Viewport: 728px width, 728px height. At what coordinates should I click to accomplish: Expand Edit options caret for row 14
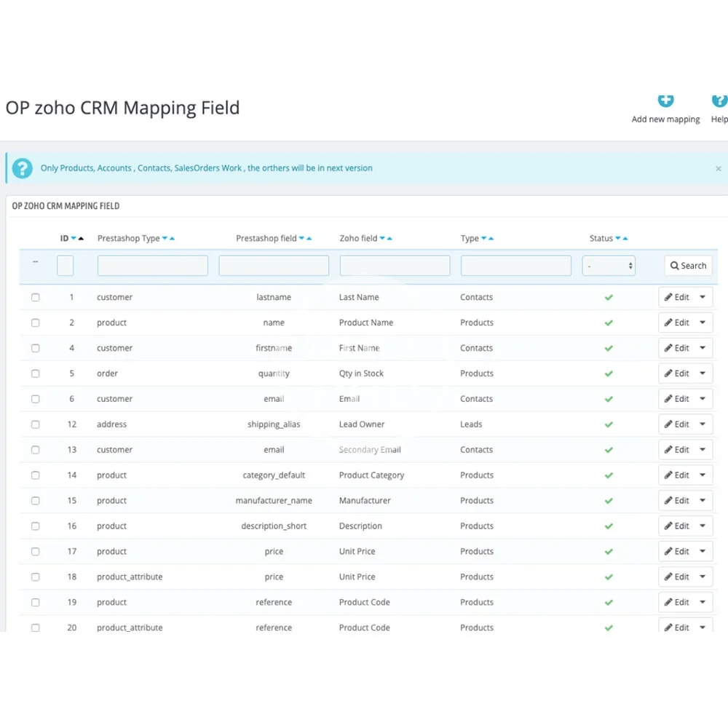703,475
